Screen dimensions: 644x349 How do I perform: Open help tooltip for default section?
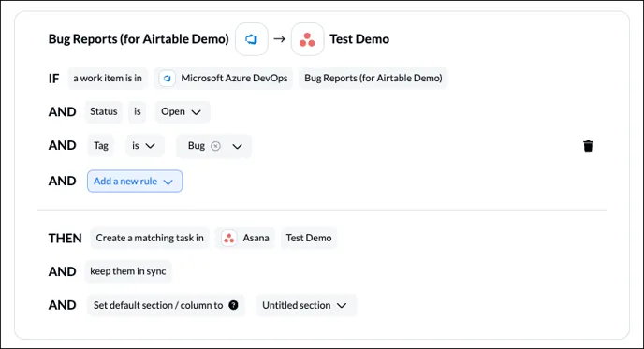tap(233, 305)
